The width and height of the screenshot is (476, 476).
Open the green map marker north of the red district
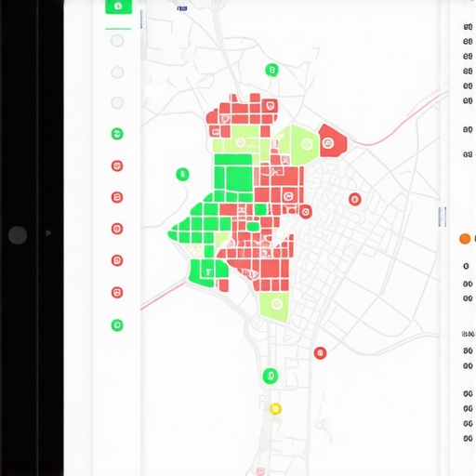271,70
